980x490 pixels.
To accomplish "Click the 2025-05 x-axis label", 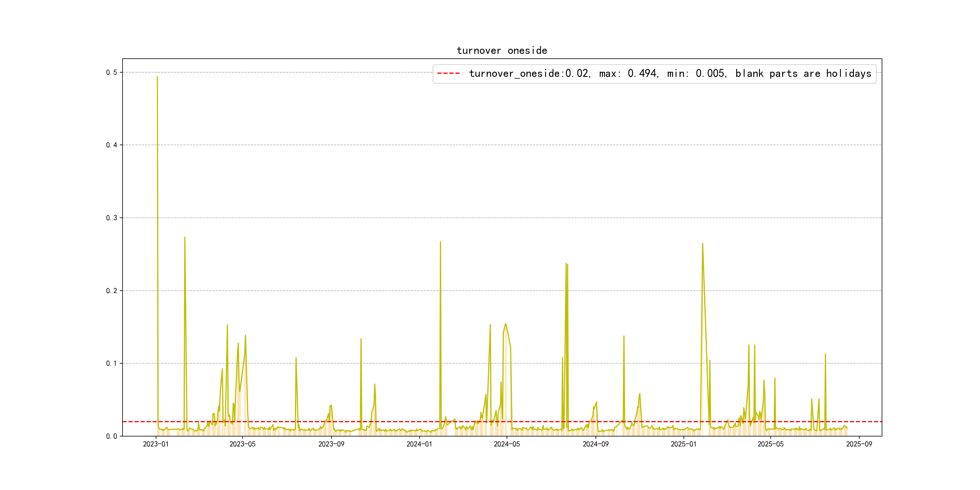I will (770, 444).
